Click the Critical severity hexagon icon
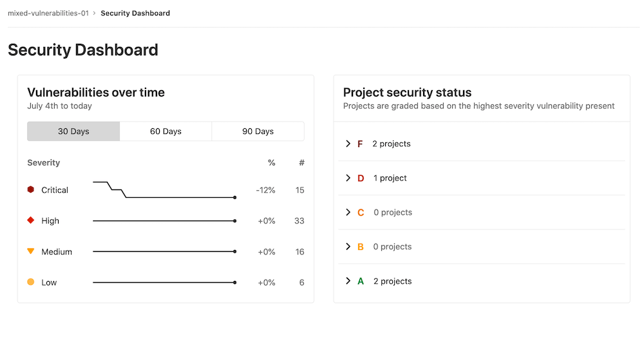 pyautogui.click(x=30, y=189)
